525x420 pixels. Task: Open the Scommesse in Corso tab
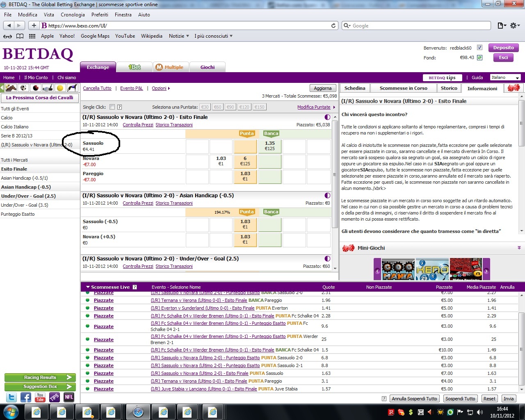coord(403,88)
